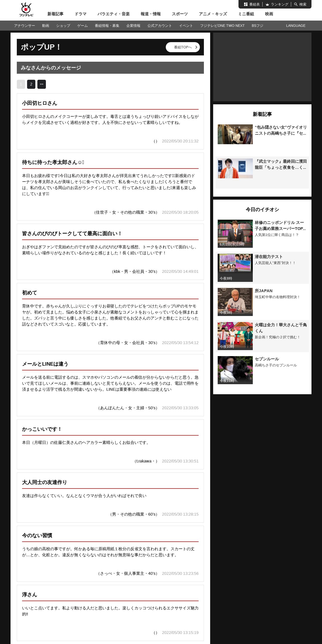Open the 高嶋ちさ子 violinist article thumbnail

(235, 134)
